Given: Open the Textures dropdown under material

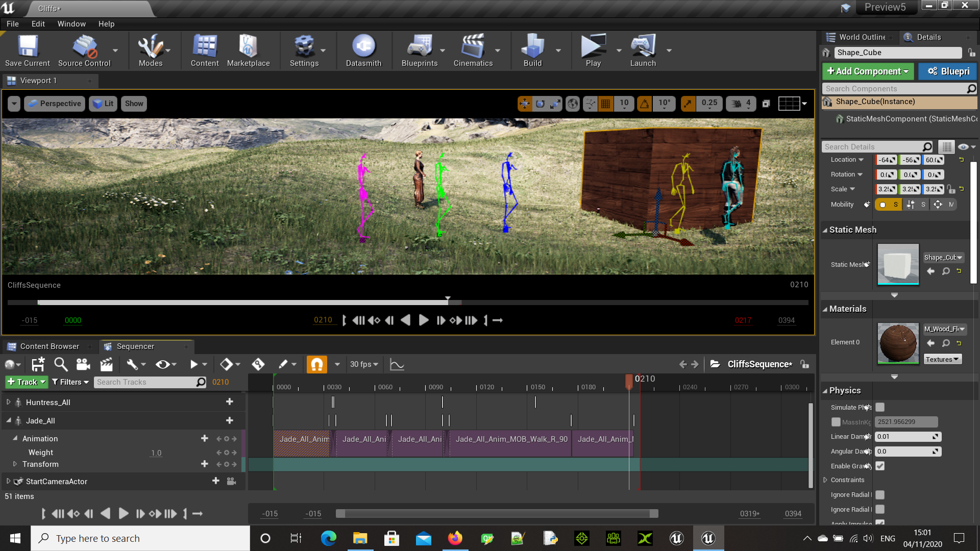Looking at the screenshot, I should [x=942, y=360].
